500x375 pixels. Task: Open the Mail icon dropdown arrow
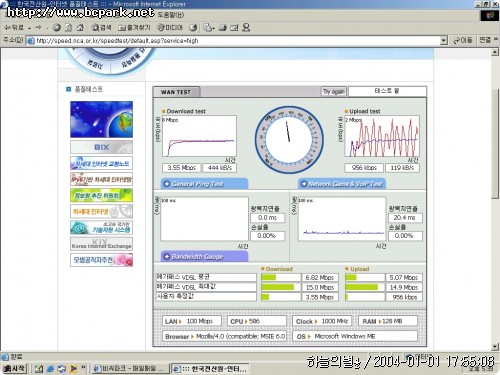point(214,28)
